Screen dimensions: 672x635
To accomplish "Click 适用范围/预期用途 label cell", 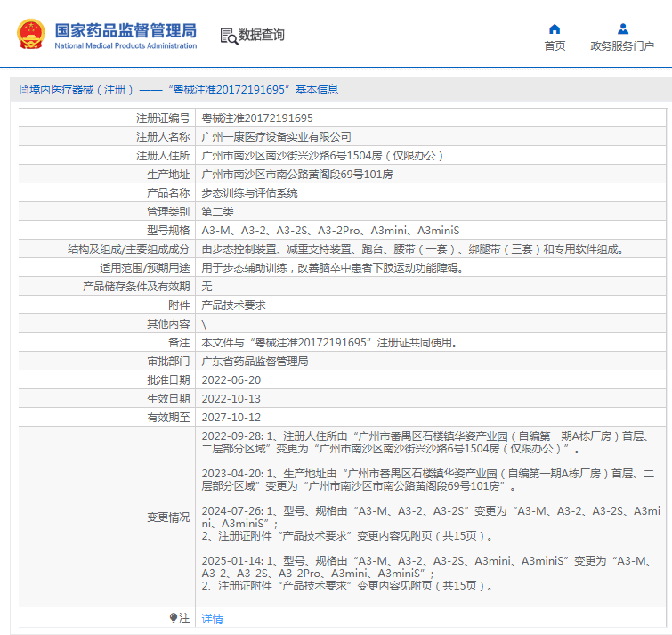I will pyautogui.click(x=107, y=268).
